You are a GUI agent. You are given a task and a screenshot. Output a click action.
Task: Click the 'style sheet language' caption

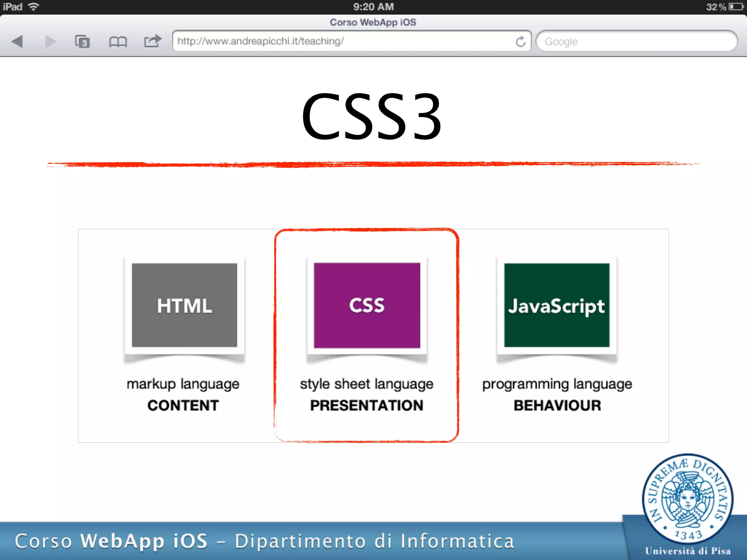click(x=367, y=385)
